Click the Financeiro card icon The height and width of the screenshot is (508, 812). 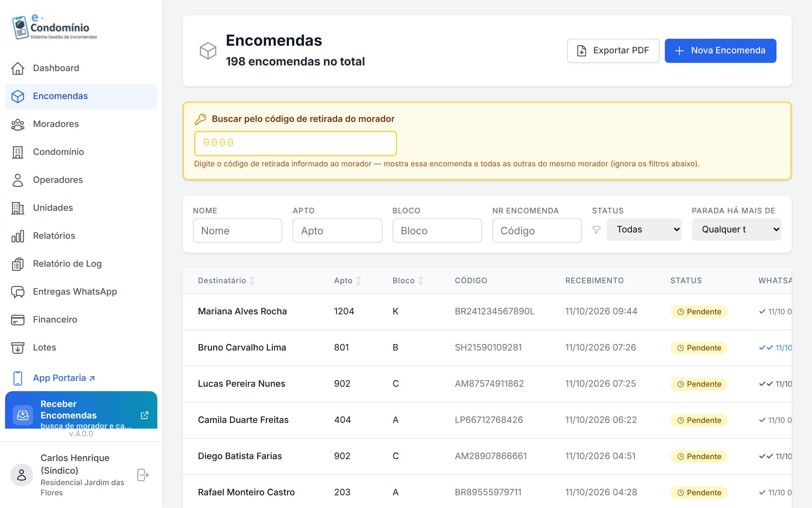[18, 319]
